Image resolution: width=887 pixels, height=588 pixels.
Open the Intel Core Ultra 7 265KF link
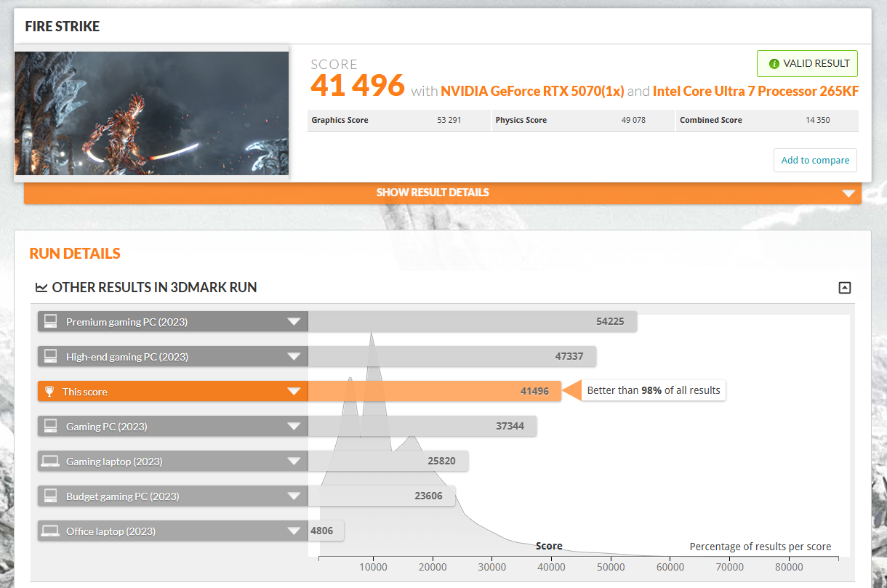tap(755, 92)
